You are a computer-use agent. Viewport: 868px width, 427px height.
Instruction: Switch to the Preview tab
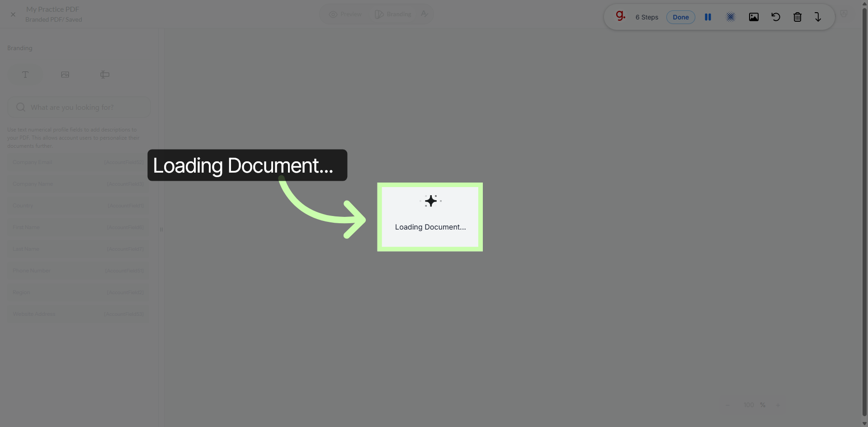tap(345, 14)
